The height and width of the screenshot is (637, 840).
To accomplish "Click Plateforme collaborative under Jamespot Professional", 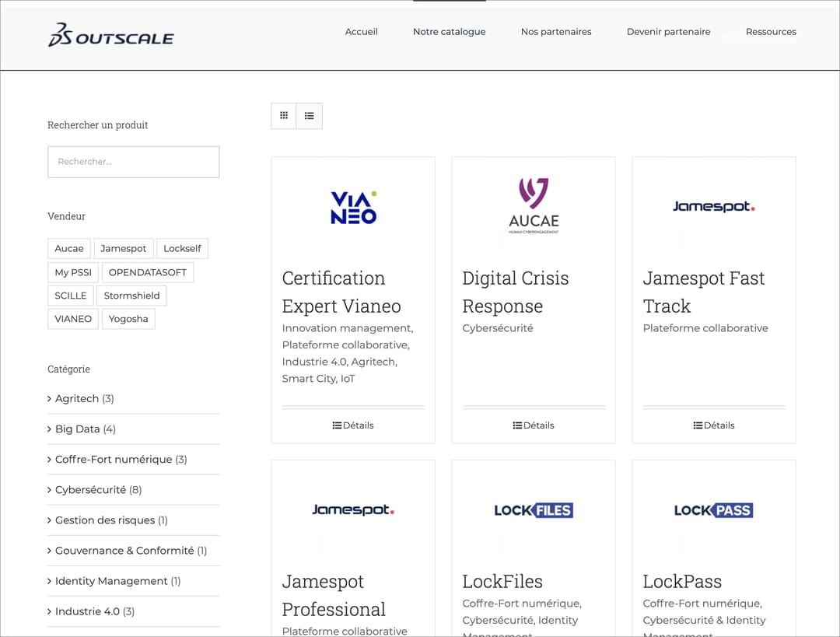I will coord(345,631).
